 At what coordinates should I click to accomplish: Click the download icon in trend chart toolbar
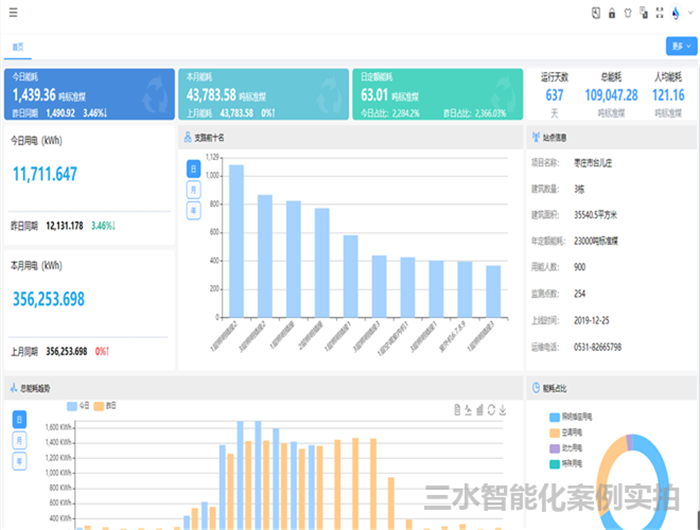click(x=503, y=410)
